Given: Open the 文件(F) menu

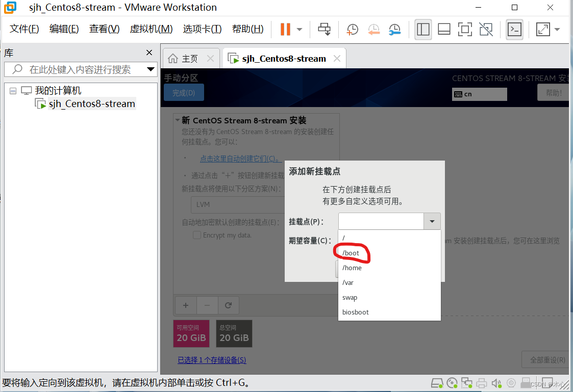Looking at the screenshot, I should (24, 29).
